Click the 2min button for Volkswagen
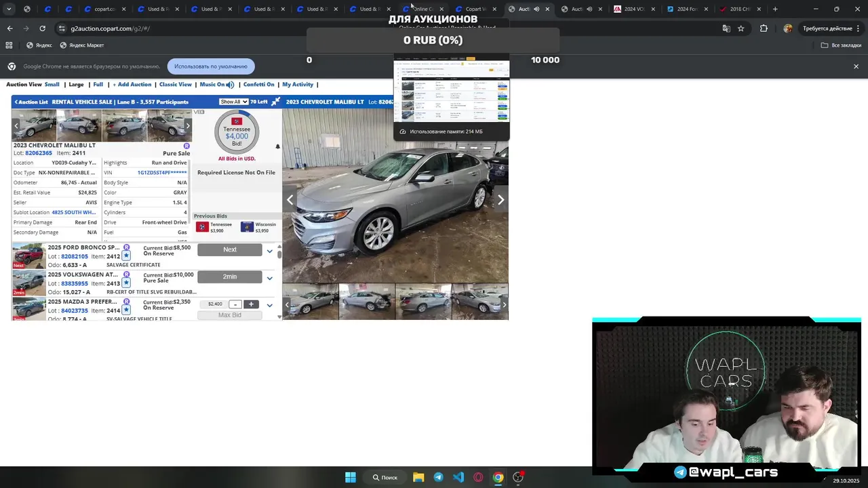Screen dimensions: 868x488 pos(230,277)
